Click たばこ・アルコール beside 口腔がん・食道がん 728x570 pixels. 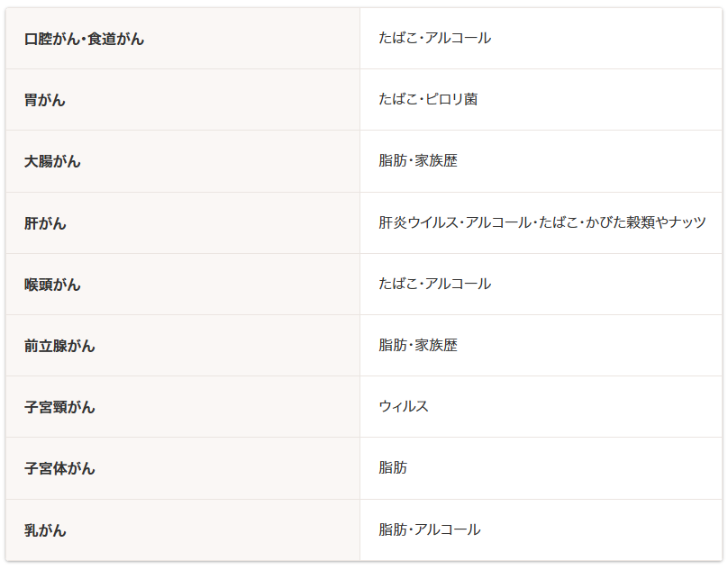(x=434, y=38)
